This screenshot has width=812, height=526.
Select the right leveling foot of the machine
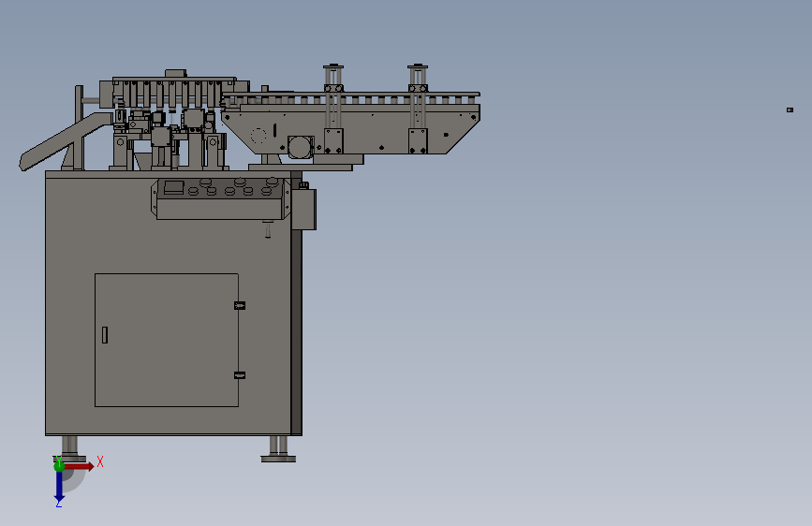278,449
